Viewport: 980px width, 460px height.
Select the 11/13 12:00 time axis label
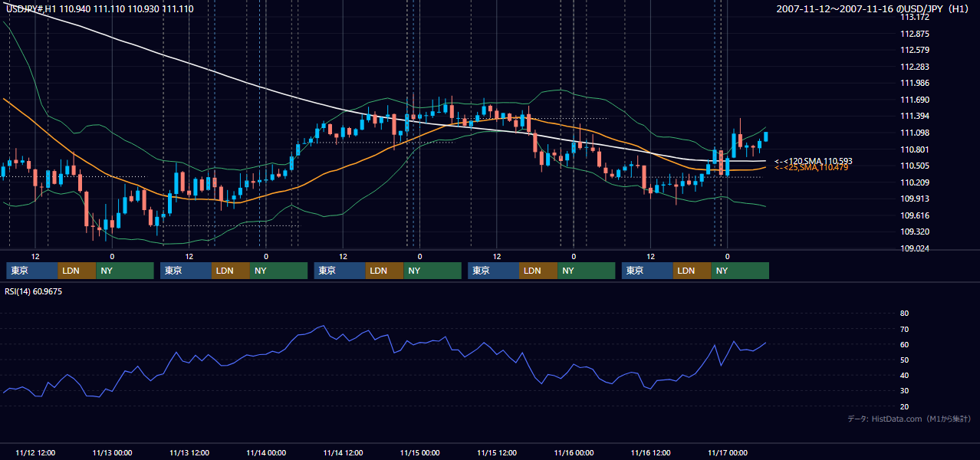coord(189,452)
